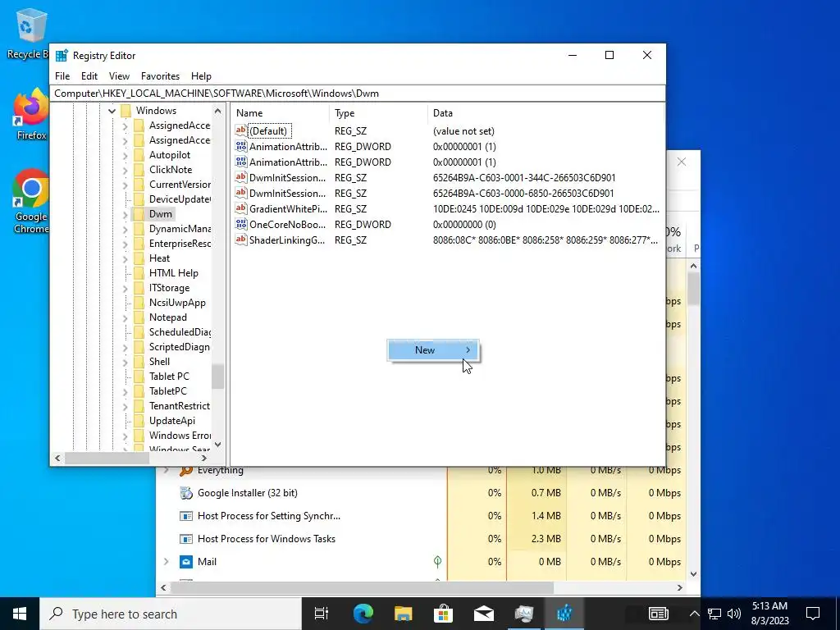Select the ITStorage key

(169, 288)
